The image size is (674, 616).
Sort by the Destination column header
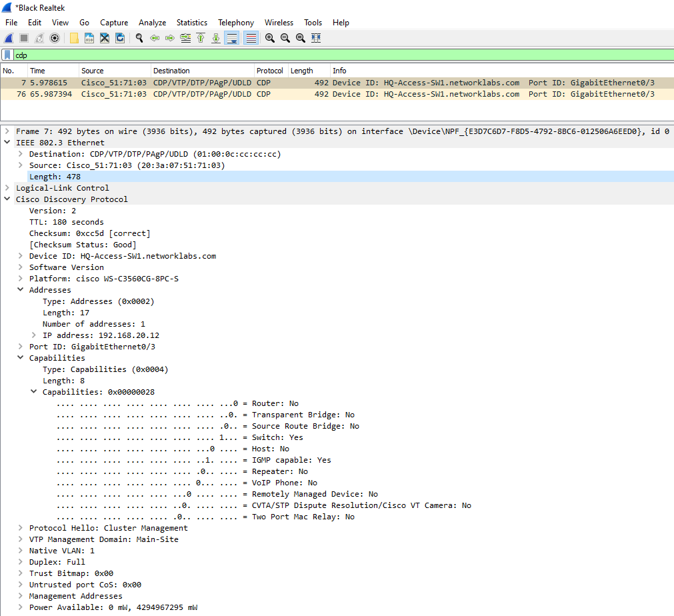203,71
